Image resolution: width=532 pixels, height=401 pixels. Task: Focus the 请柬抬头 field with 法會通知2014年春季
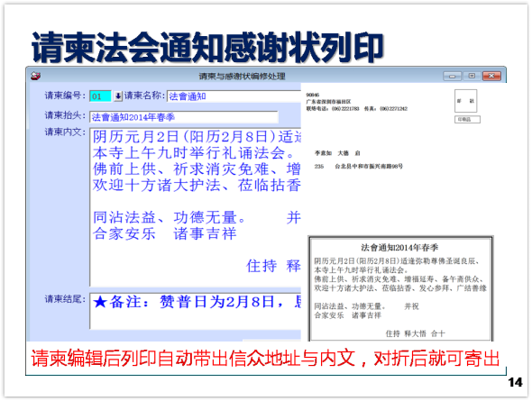point(184,117)
